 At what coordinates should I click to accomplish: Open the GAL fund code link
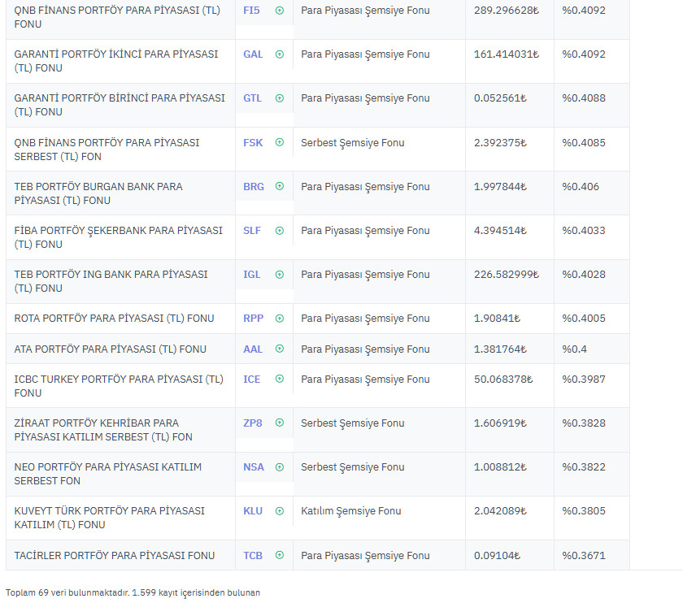pyautogui.click(x=253, y=54)
